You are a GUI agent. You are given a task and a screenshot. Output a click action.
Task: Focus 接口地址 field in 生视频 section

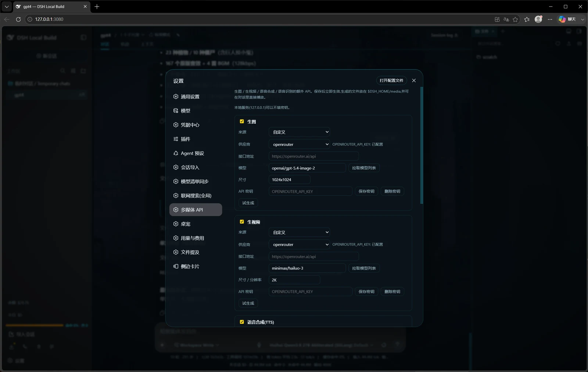pyautogui.click(x=313, y=256)
